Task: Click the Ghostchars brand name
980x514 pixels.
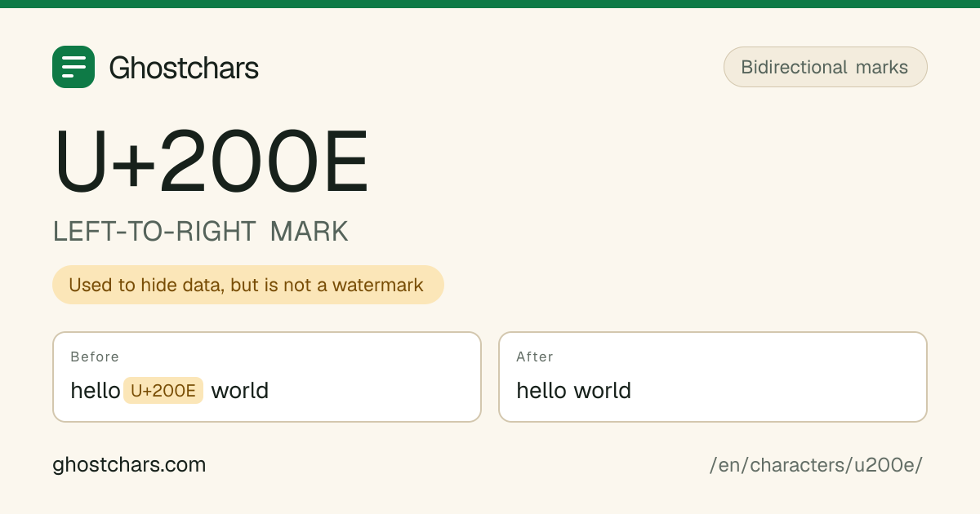Action: 184,68
